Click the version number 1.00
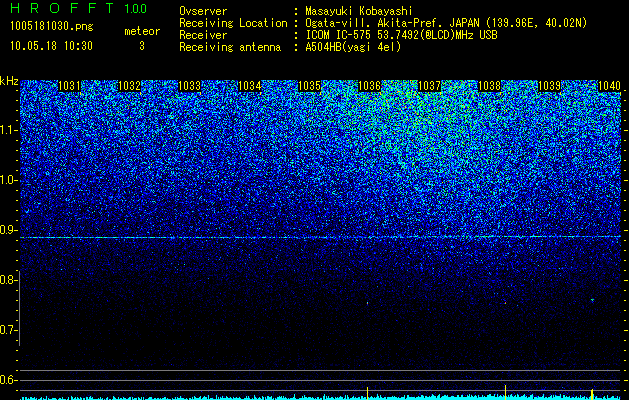Screen dimensions: 629x400 (136, 9)
